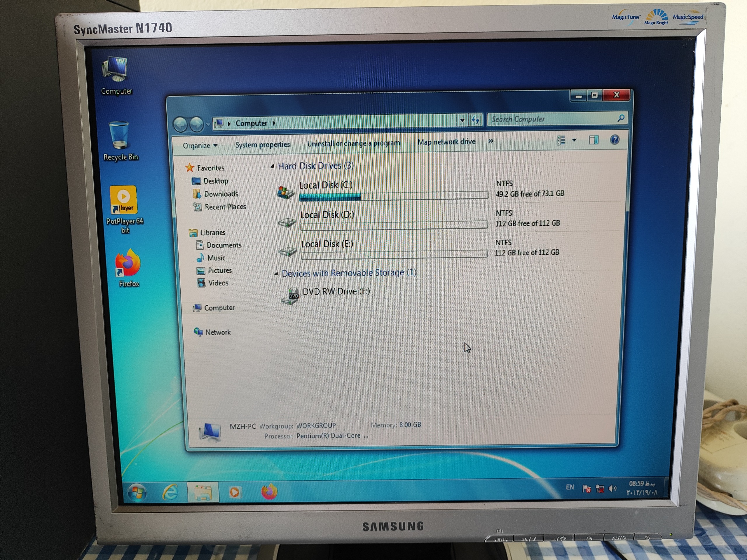
Task: Open the network status tray icon
Action: (x=599, y=489)
